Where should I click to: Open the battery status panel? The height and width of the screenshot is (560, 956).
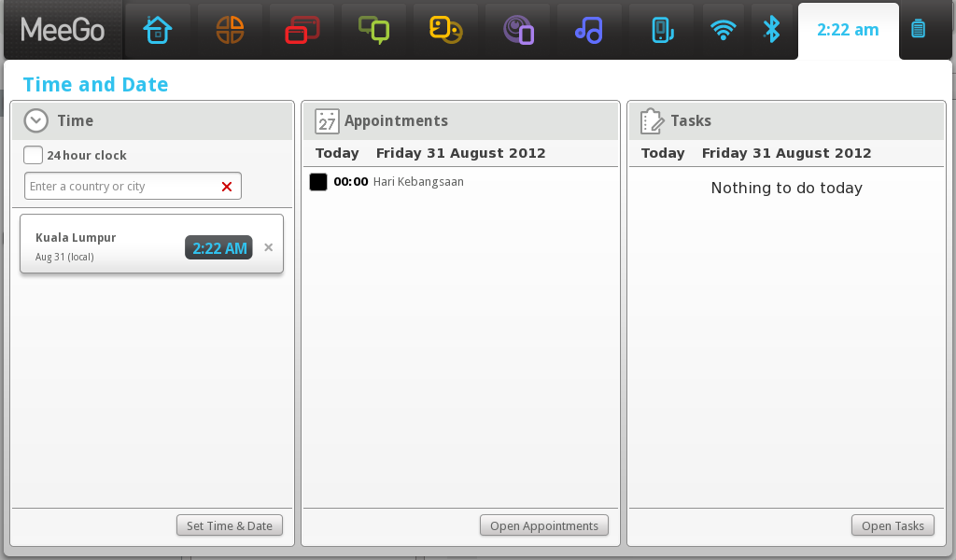(920, 30)
